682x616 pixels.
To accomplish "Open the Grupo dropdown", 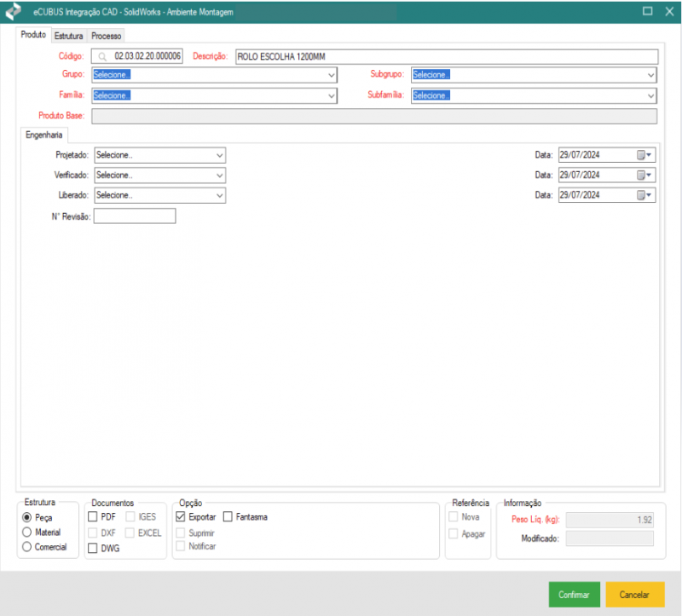I will pos(215,75).
